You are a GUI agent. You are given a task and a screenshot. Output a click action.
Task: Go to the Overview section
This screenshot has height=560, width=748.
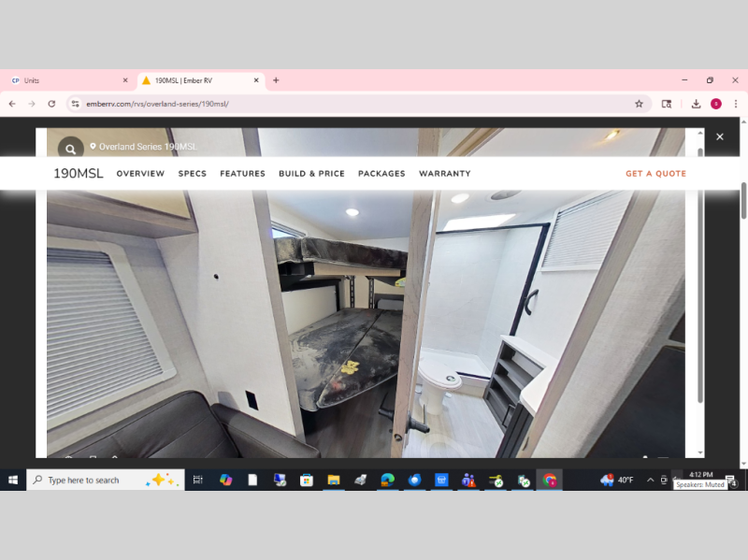click(140, 174)
